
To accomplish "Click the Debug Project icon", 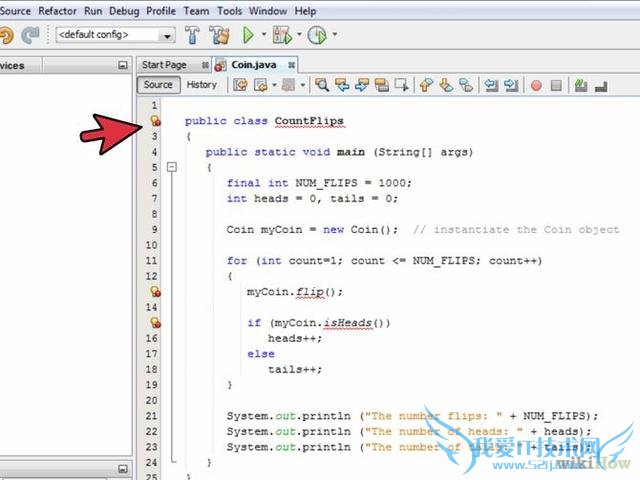I will [282, 35].
